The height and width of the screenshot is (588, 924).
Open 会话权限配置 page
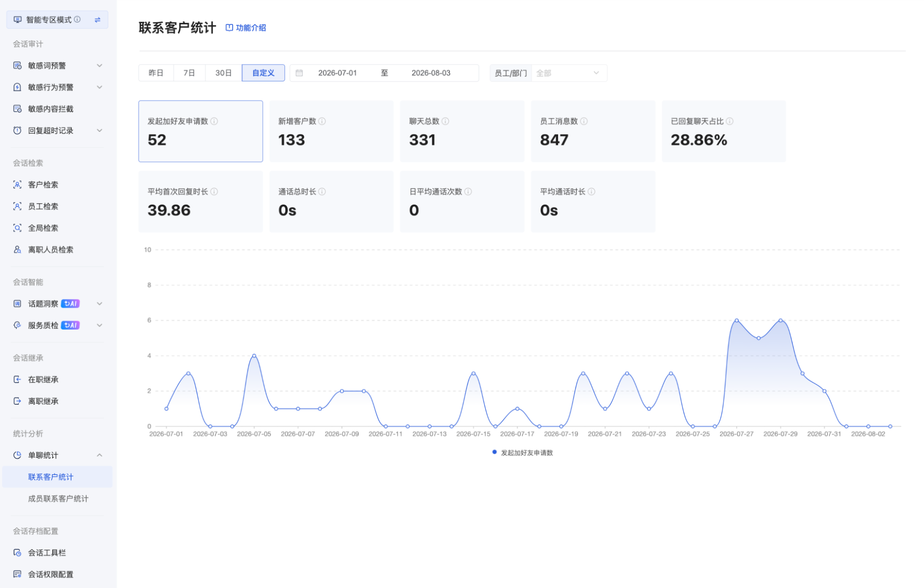(50, 574)
